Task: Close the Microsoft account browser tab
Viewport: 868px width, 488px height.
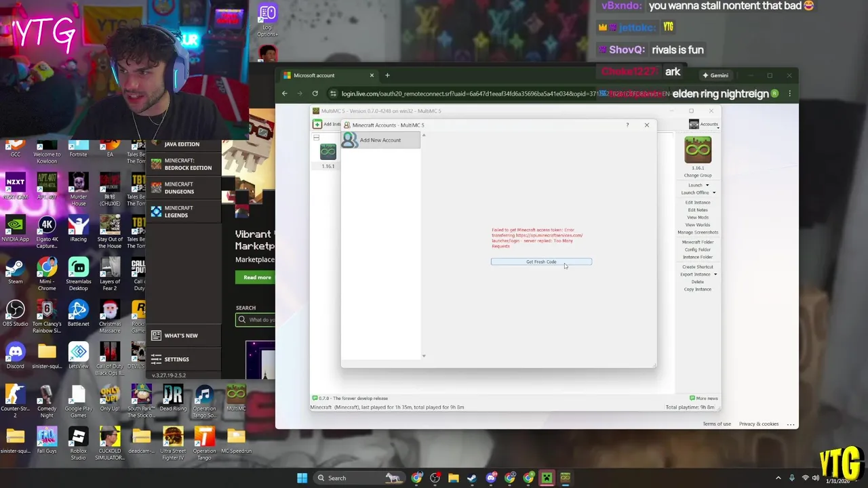Action: pyautogui.click(x=372, y=75)
